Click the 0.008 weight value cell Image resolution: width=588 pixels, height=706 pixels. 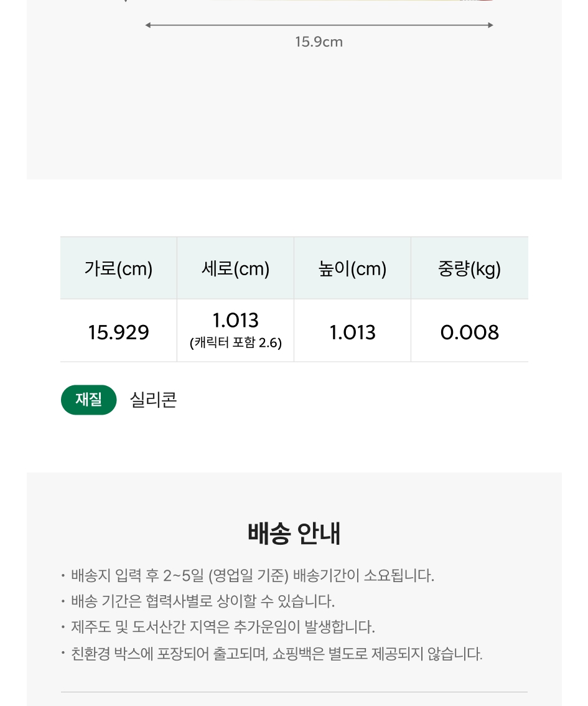point(469,331)
